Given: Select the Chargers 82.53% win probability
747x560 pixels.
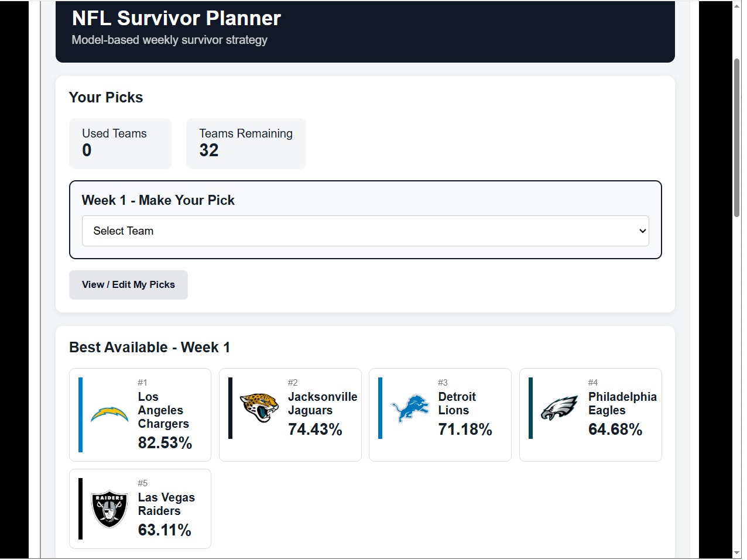Looking at the screenshot, I should pos(165,443).
